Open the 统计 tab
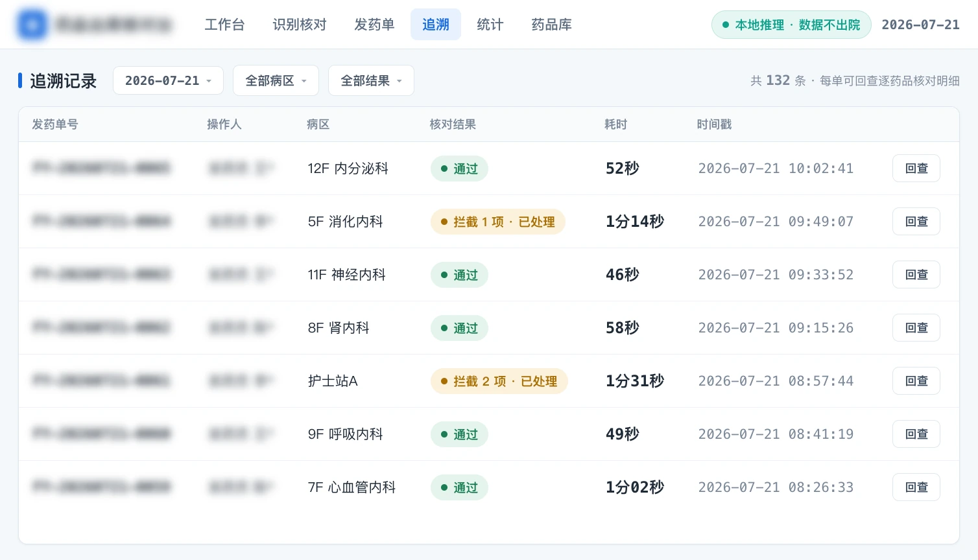Viewport: 978px width, 560px height. coord(490,25)
